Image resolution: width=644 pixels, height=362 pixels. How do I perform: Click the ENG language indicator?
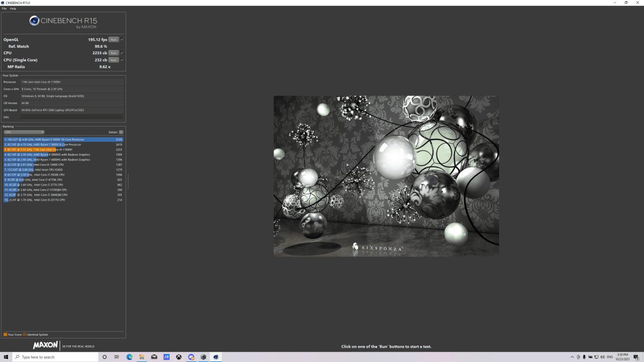click(610, 357)
